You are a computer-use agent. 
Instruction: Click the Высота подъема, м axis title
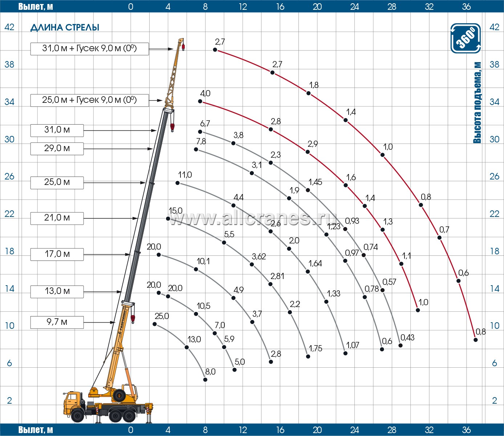(x=477, y=102)
